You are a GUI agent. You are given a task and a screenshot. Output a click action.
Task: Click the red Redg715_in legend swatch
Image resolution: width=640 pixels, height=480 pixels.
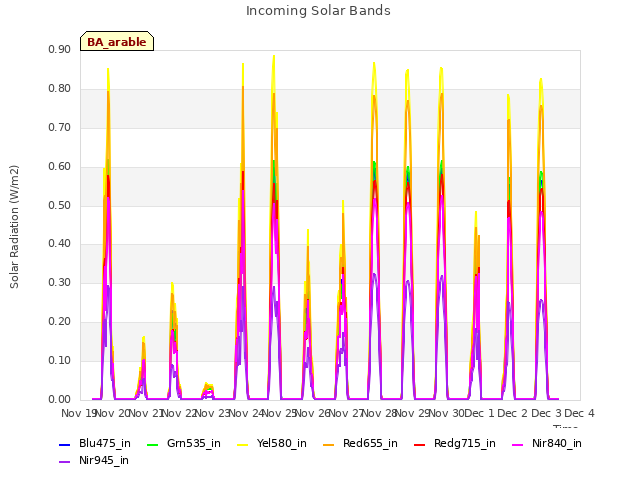coord(419,444)
